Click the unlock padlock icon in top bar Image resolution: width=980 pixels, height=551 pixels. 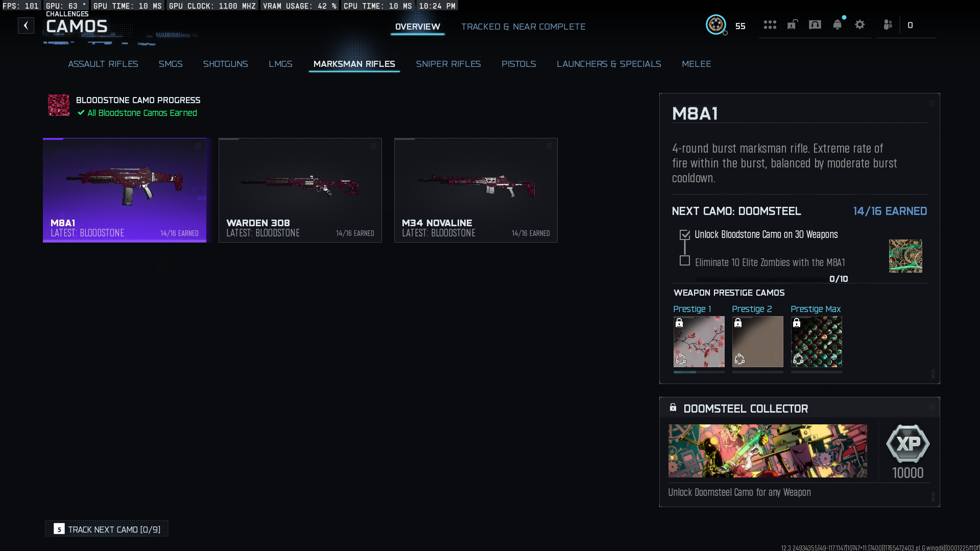(792, 25)
